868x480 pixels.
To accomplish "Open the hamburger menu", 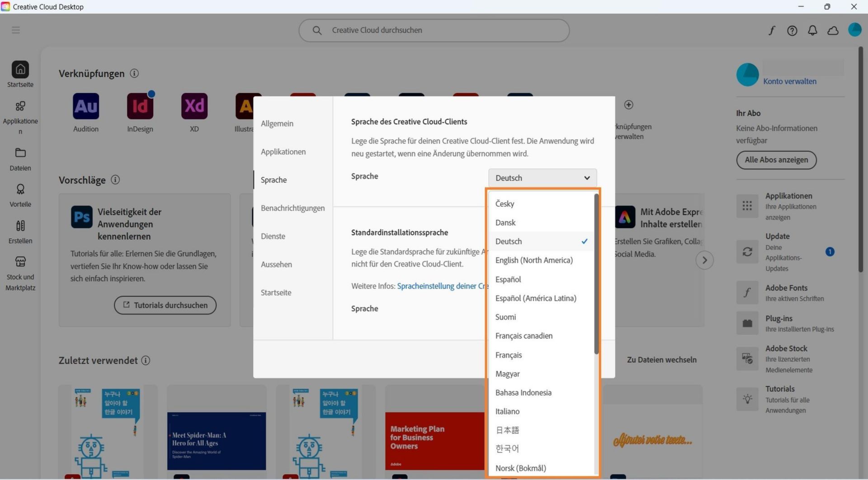I will pyautogui.click(x=16, y=30).
